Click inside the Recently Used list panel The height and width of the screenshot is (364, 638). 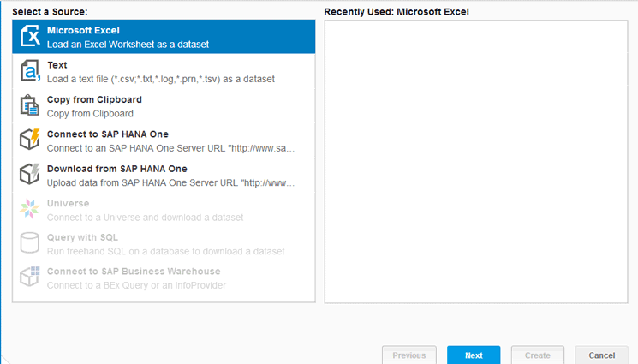click(x=475, y=161)
